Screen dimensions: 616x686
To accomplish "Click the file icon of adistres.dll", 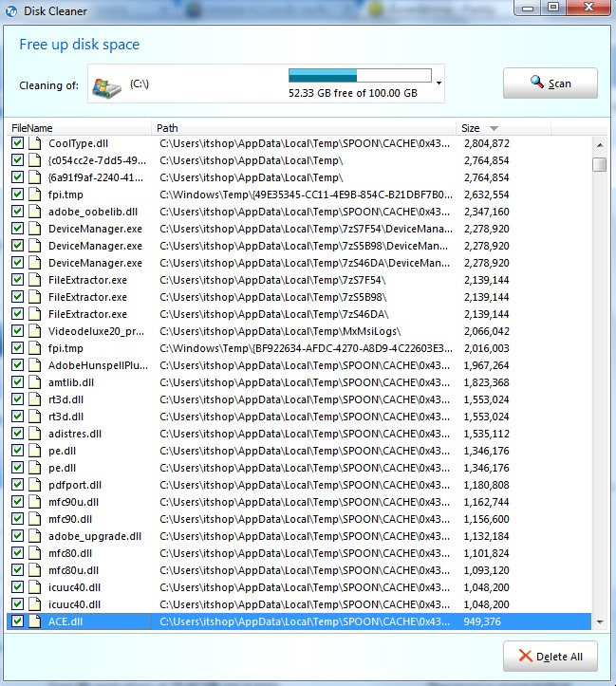I will coord(34,433).
